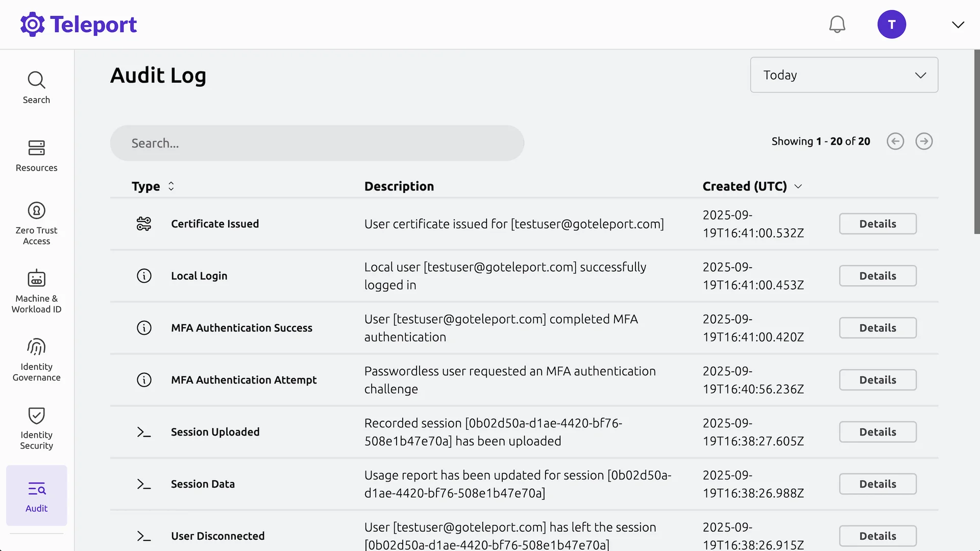Open Machine & Workload ID section

36,292
